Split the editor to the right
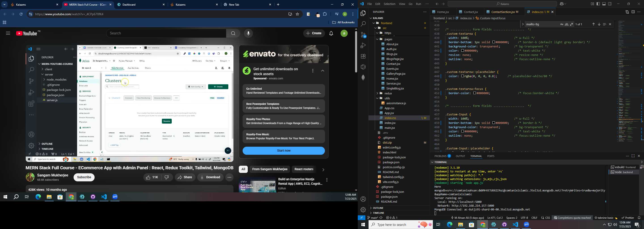Screen dimensions: 644x229 [x=633, y=12]
